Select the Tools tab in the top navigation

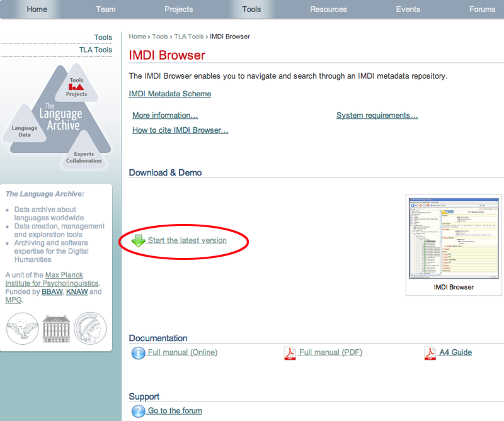click(x=251, y=9)
